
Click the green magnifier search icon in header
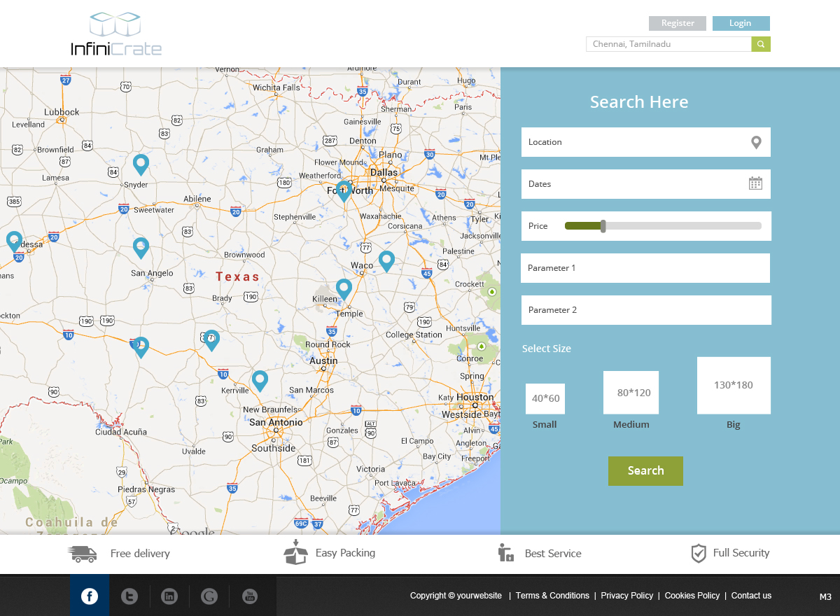[x=760, y=43]
